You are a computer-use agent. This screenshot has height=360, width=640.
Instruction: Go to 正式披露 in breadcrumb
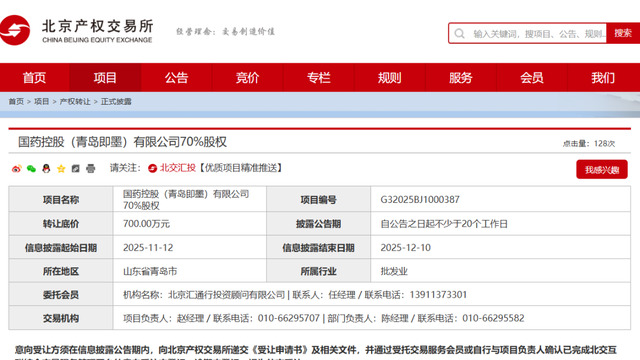116,102
